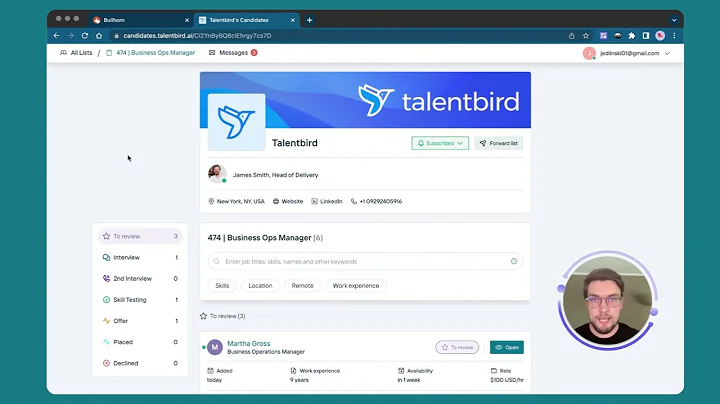Open the Chrome profile avatar
Image resolution: width=720 pixels, height=404 pixels.
[660, 35]
